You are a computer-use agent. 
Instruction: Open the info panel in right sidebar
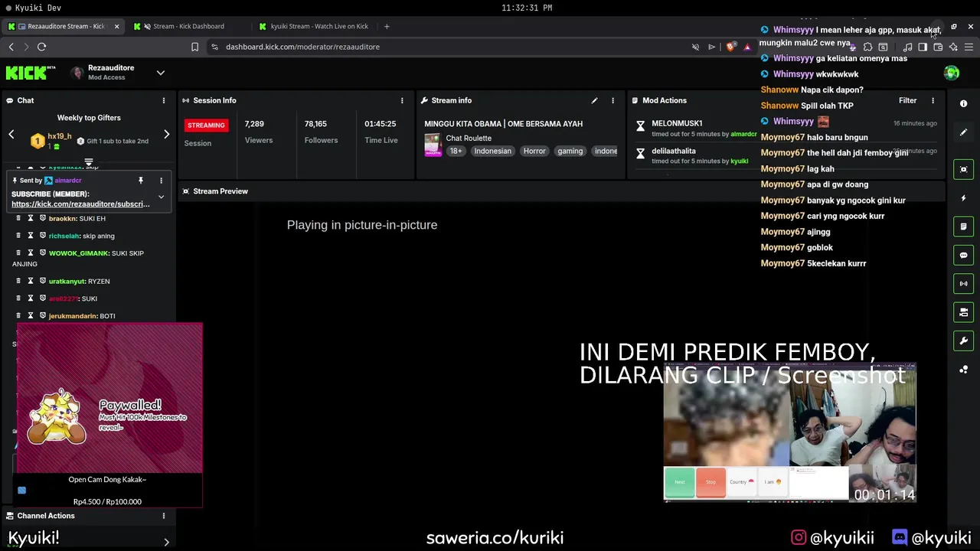[x=964, y=103]
